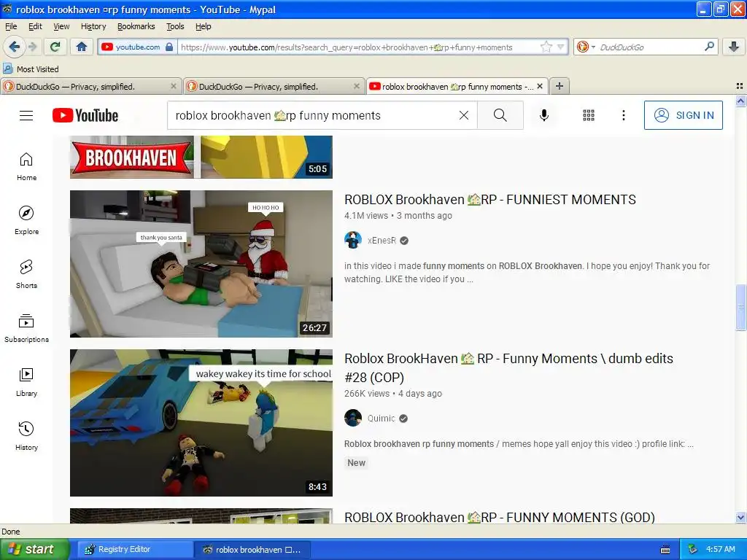Click the SIGN IN button
This screenshot has height=560, width=747.
pyautogui.click(x=683, y=115)
